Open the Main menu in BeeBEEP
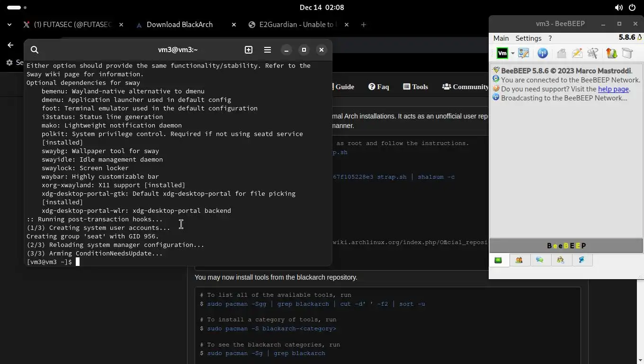 click(x=501, y=38)
